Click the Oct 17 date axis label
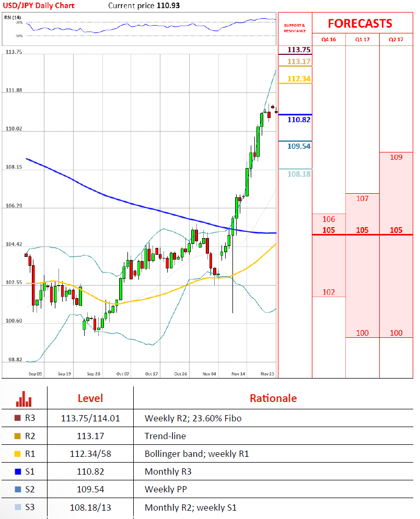 pos(151,374)
